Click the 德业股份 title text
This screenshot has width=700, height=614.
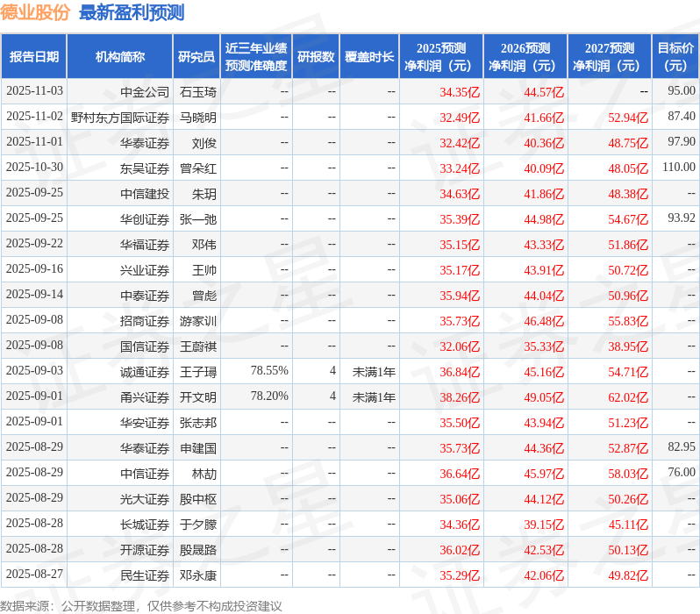tap(35, 12)
